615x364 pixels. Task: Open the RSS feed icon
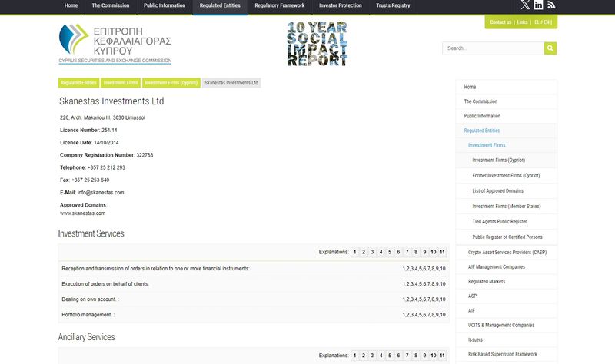(x=551, y=5)
